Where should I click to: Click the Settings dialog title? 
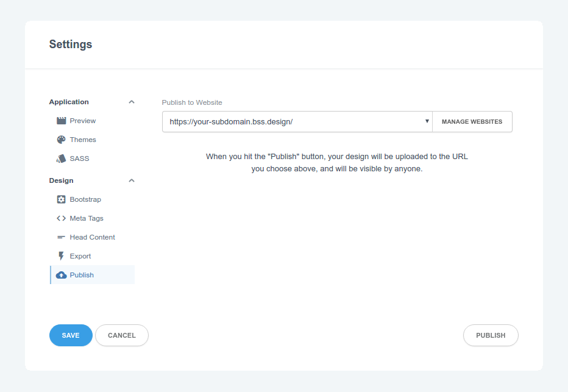pyautogui.click(x=71, y=45)
